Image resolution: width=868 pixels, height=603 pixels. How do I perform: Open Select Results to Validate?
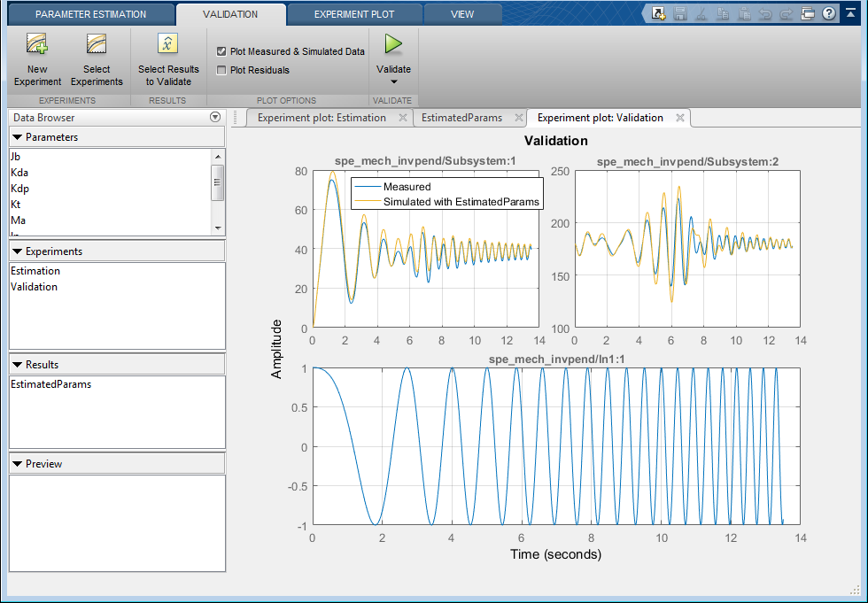tap(168, 44)
